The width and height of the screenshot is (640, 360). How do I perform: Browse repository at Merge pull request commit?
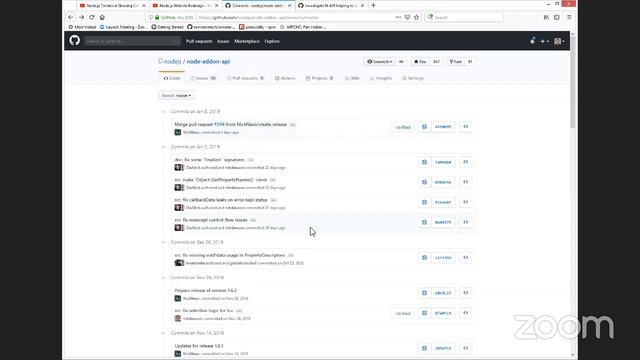click(x=466, y=127)
